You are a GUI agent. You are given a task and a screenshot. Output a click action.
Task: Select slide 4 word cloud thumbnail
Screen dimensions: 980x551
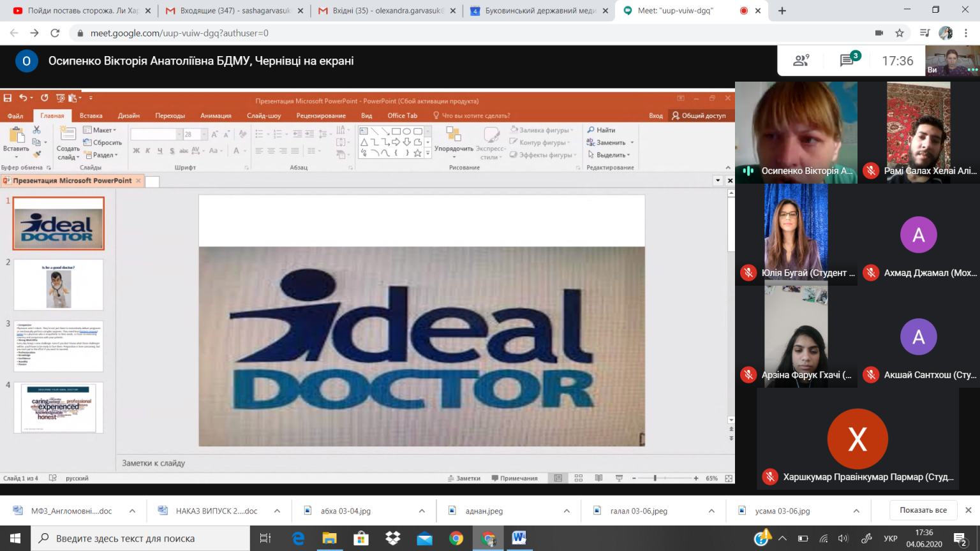coord(59,408)
